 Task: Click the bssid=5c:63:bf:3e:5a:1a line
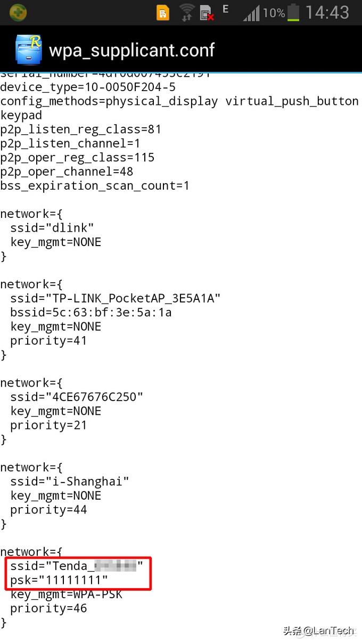90,312
